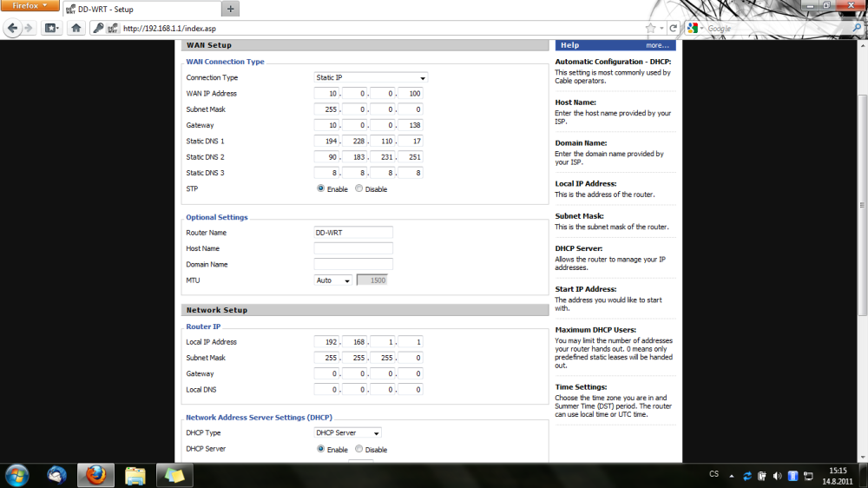
Task: Click the DD-WRT favicon in the address bar
Action: point(112,29)
